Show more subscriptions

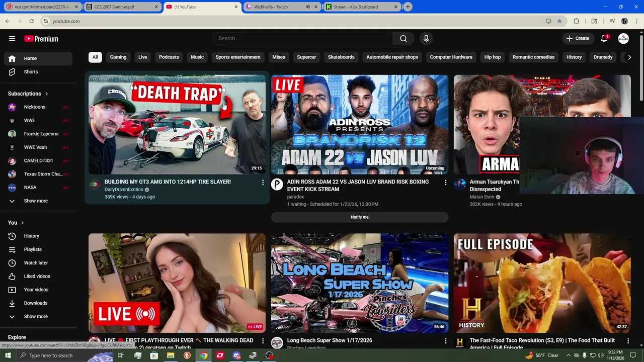[38, 201]
